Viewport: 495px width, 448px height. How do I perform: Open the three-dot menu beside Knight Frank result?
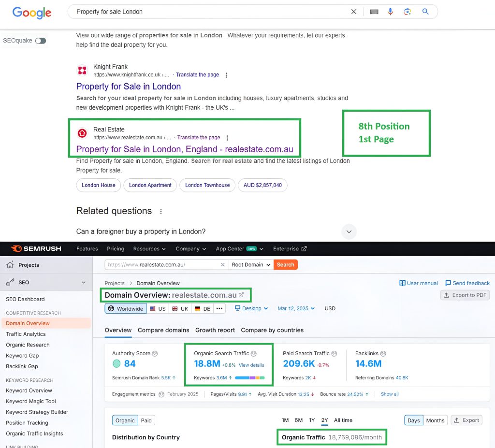coord(226,75)
